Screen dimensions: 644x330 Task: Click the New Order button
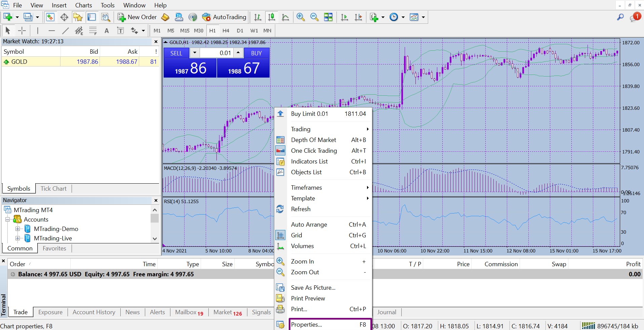pos(137,17)
